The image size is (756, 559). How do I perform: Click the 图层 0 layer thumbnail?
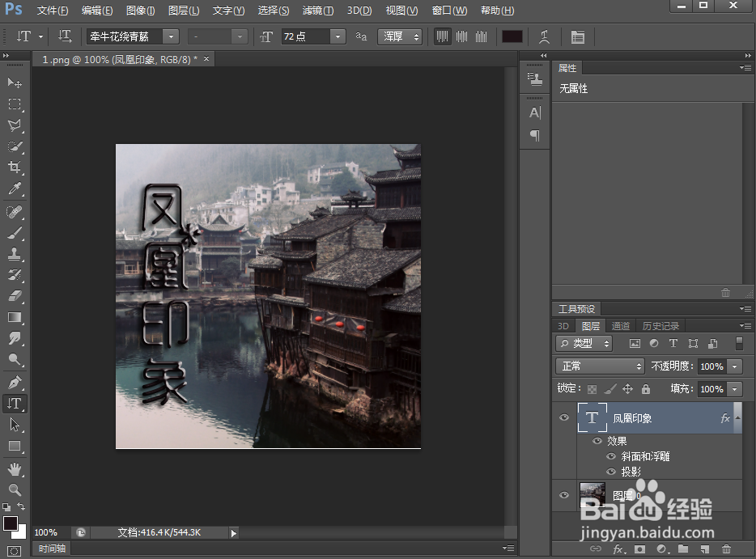point(592,495)
